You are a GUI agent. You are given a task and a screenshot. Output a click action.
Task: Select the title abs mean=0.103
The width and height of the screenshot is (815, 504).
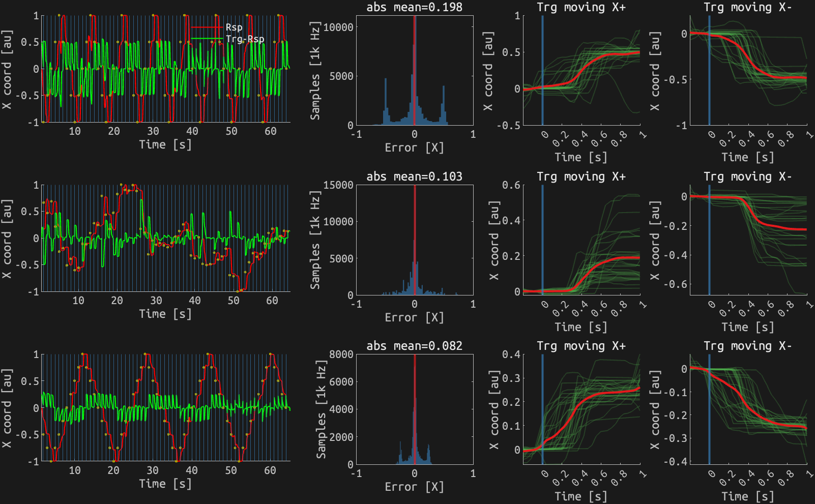(x=414, y=179)
